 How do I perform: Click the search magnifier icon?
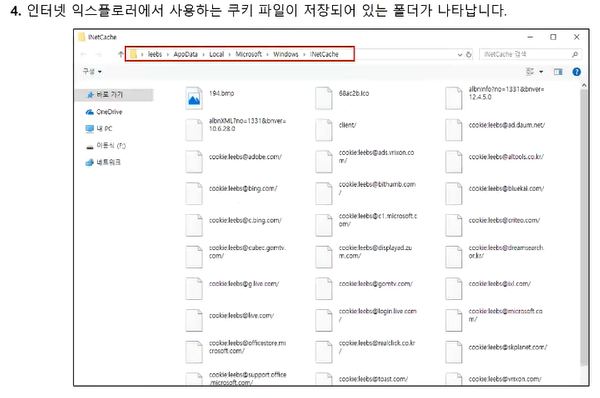574,54
